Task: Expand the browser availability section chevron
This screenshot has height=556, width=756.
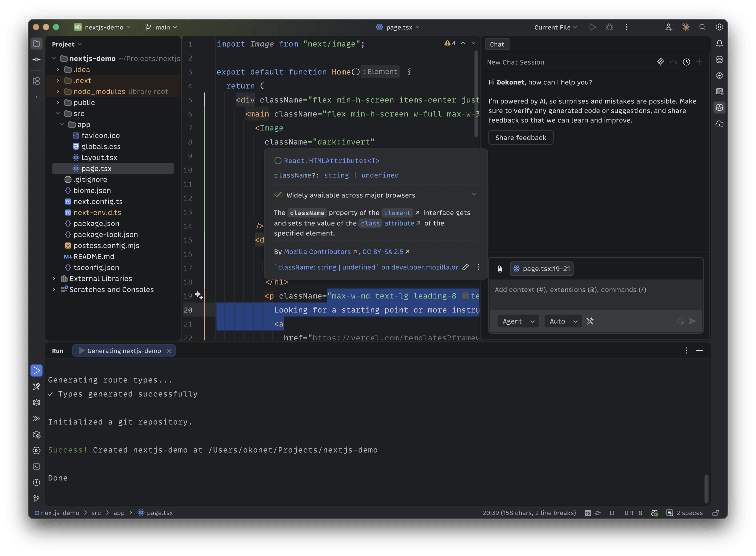Action: (473, 195)
